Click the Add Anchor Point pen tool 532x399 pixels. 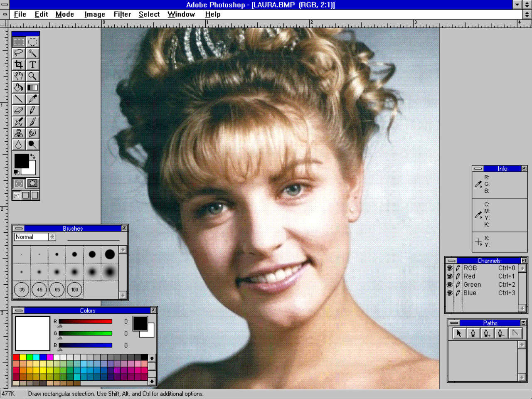point(487,333)
